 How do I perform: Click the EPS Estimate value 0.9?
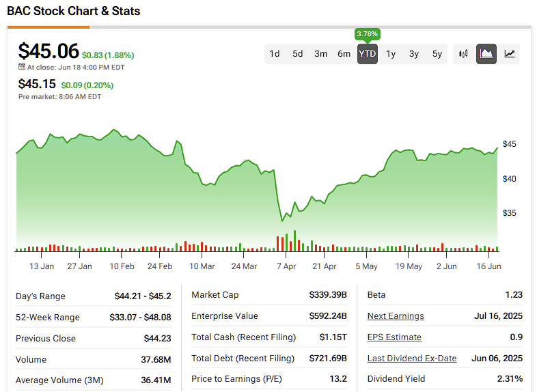pos(517,337)
